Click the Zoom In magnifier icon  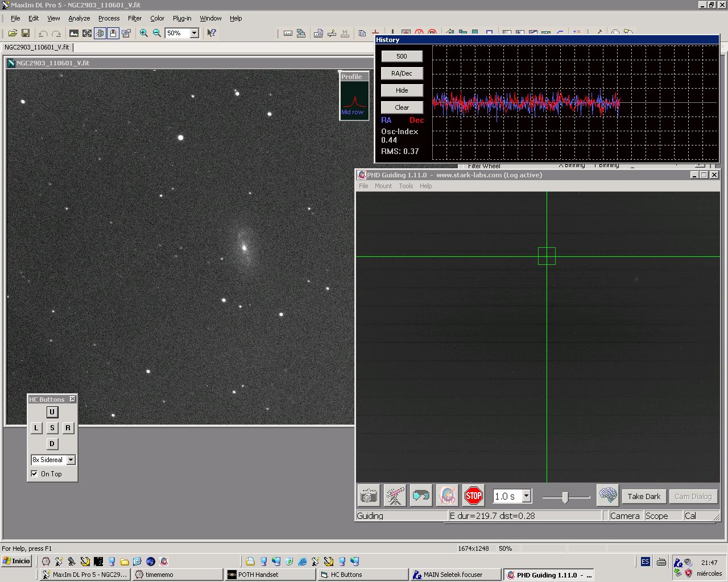(144, 34)
